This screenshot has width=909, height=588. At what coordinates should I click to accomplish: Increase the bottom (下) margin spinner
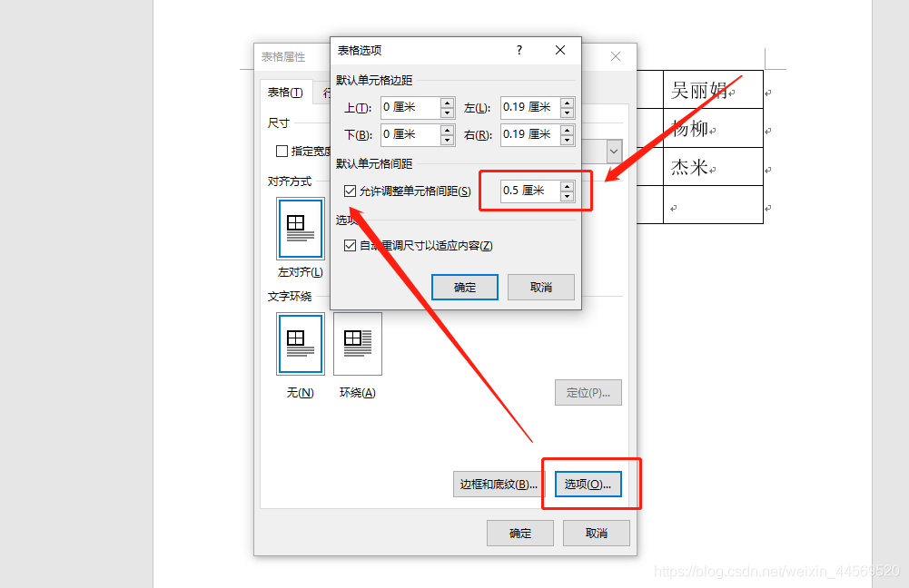447,130
